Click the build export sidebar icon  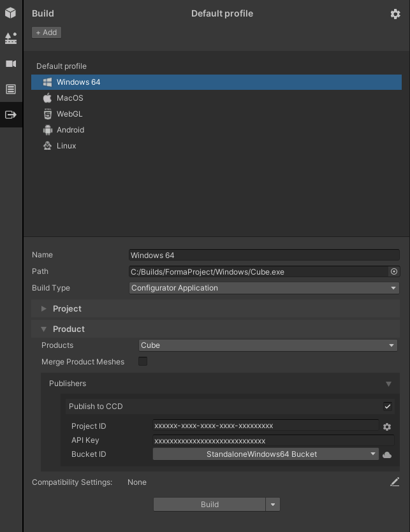pyautogui.click(x=11, y=115)
